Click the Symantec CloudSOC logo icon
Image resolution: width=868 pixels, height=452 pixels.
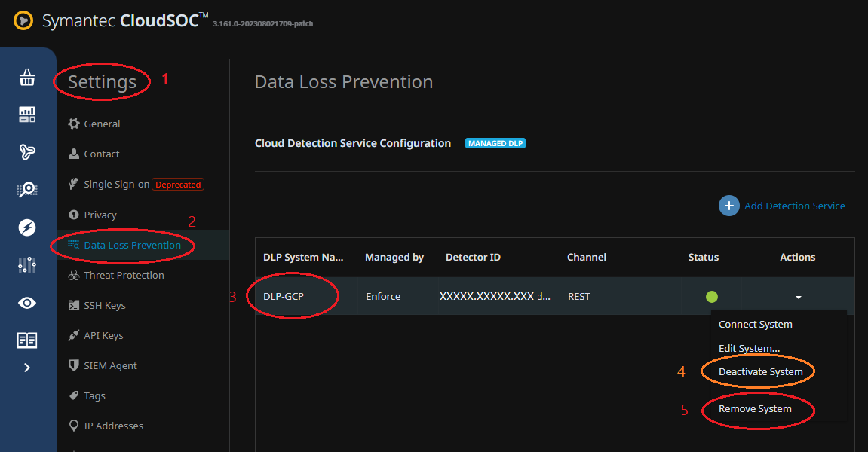point(23,21)
